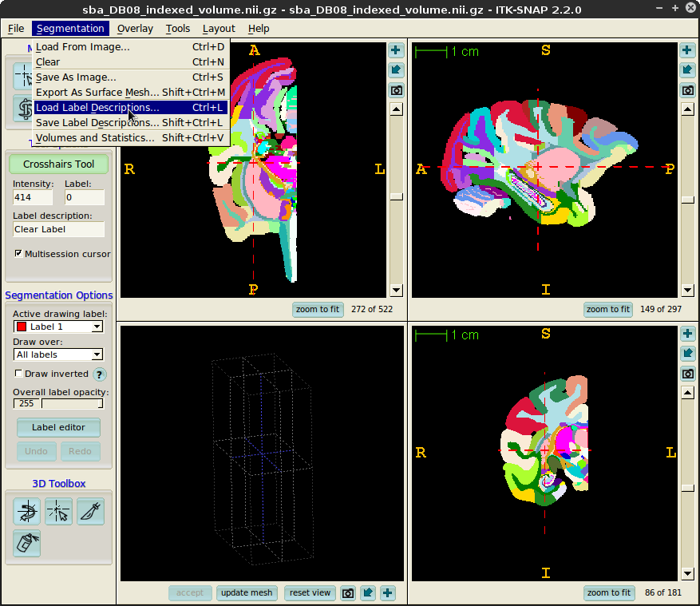Image resolution: width=700 pixels, height=606 pixels.
Task: Open the Draw over dropdown
Action: coord(58,354)
